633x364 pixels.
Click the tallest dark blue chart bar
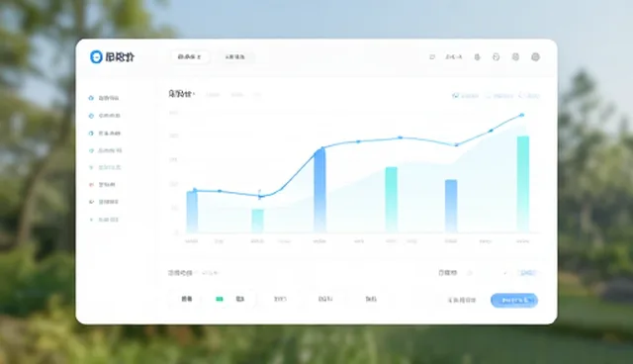(x=319, y=191)
